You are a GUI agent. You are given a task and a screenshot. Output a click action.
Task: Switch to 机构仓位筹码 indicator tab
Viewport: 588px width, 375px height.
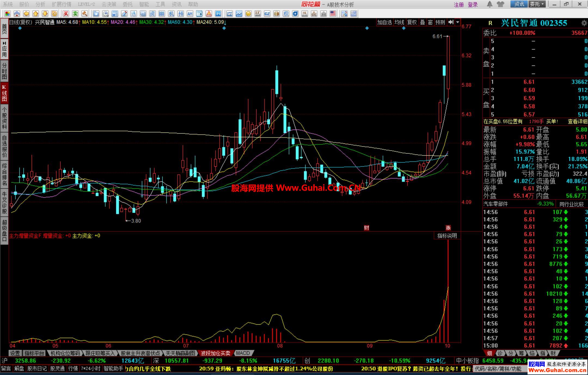65,353
